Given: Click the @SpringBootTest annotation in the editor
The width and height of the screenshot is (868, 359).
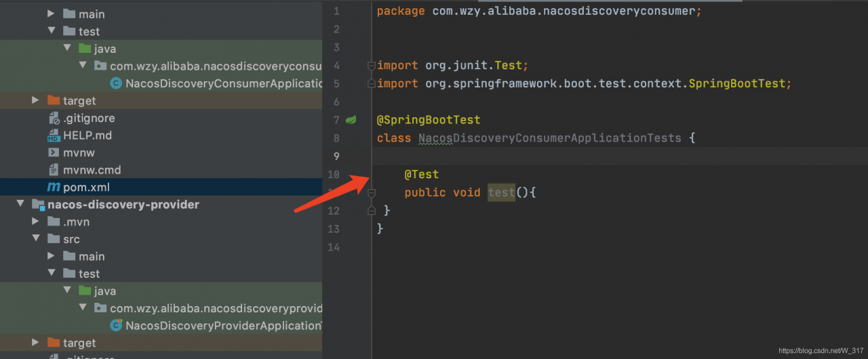Looking at the screenshot, I should pyautogui.click(x=429, y=120).
